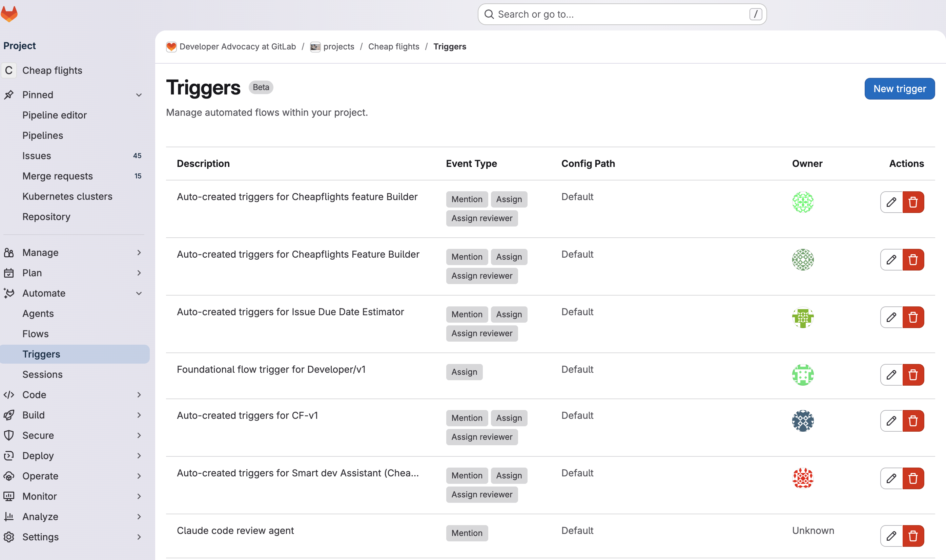Edit the Issue Due Date Estimator trigger
This screenshot has width=946, height=560.
coord(891,317)
